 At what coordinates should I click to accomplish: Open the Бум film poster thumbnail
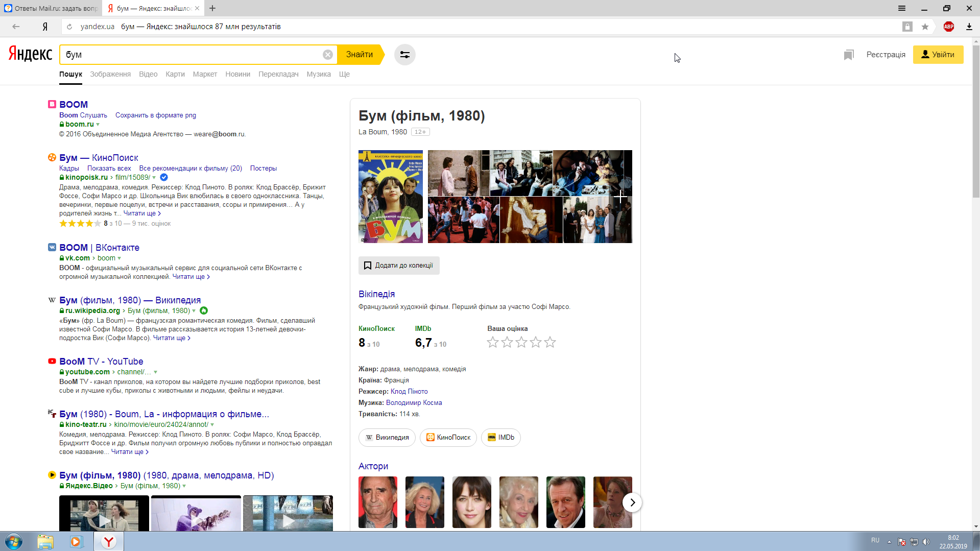[x=391, y=197]
